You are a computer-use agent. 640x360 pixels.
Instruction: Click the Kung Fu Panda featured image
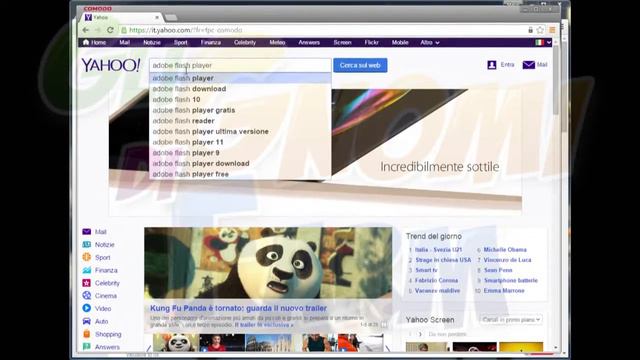[x=268, y=263]
